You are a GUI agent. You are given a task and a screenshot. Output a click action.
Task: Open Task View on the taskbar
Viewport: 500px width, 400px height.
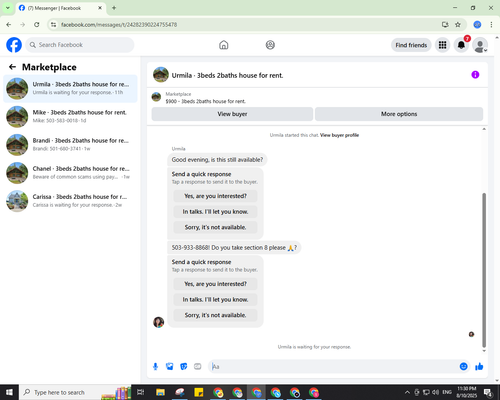141,392
